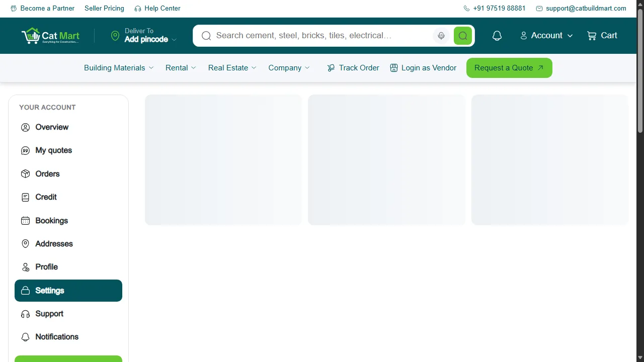Open the Seller Pricing link
Screen dimensions: 644x362
[104, 9]
